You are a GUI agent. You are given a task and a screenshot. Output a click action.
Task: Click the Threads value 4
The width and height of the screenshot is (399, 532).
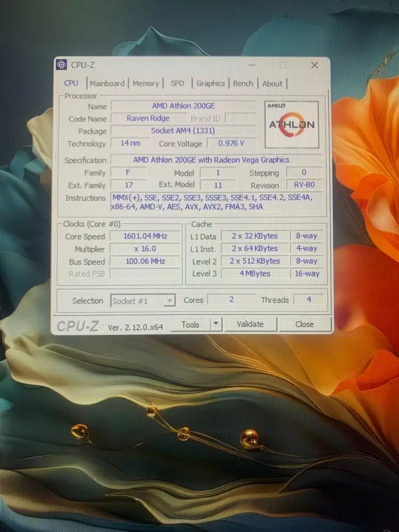(309, 300)
